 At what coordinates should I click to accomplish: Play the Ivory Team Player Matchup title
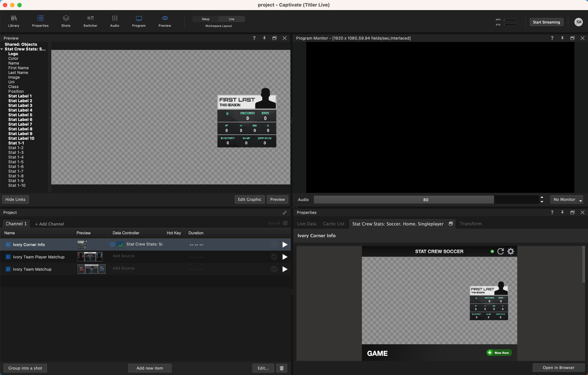[285, 257]
